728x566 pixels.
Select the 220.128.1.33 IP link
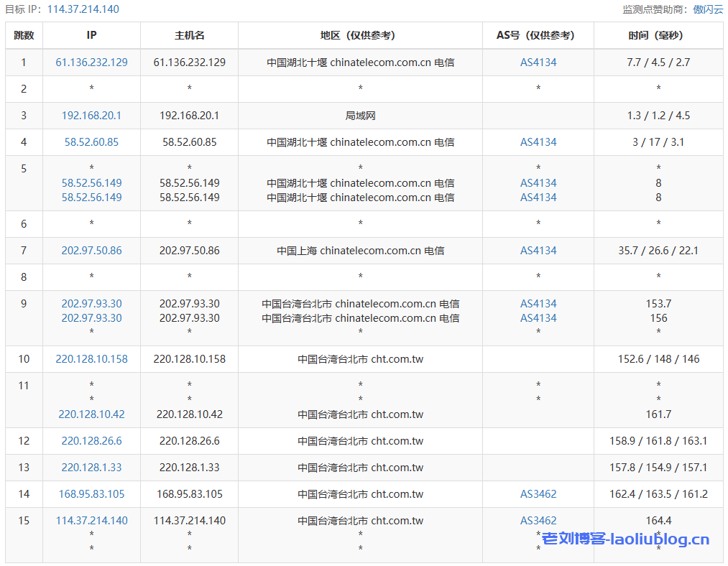point(91,468)
